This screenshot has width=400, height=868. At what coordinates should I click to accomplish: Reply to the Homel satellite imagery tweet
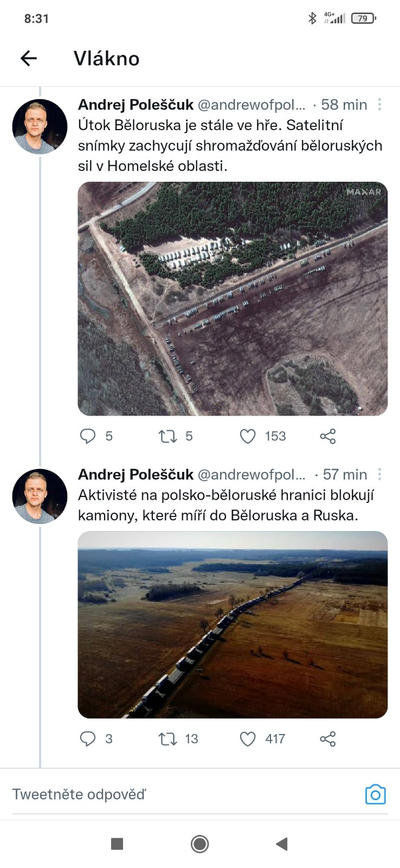tap(88, 436)
